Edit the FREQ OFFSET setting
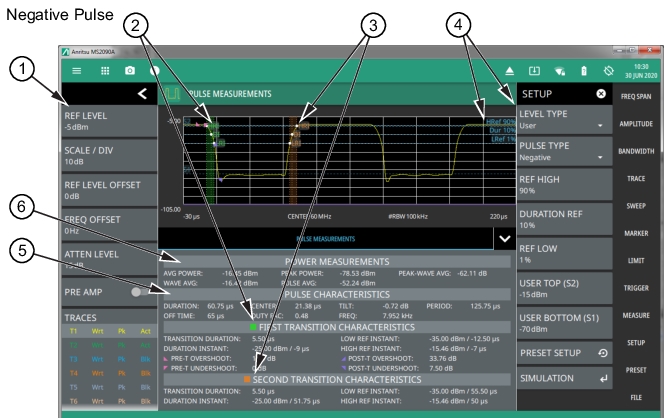 click(109, 225)
